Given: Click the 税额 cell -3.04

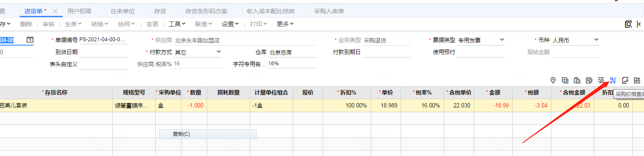Looking at the screenshot, I should [x=532, y=106].
